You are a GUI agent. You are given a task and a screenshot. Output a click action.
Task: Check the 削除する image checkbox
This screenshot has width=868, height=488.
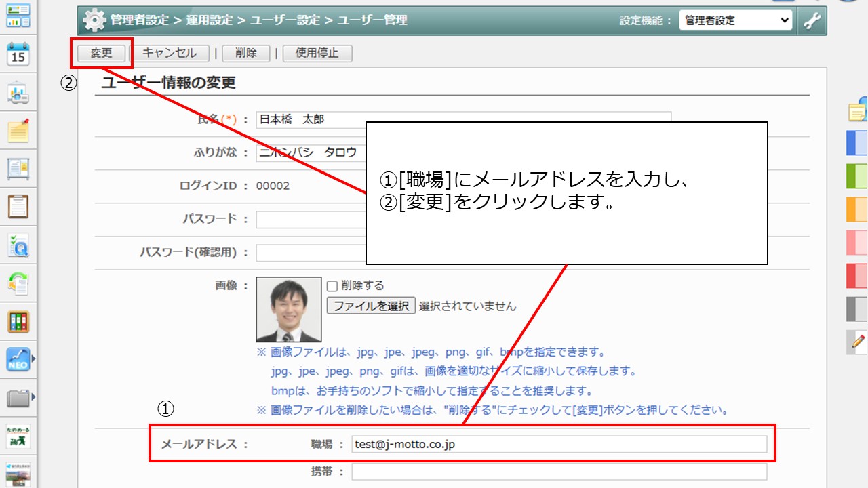point(332,286)
